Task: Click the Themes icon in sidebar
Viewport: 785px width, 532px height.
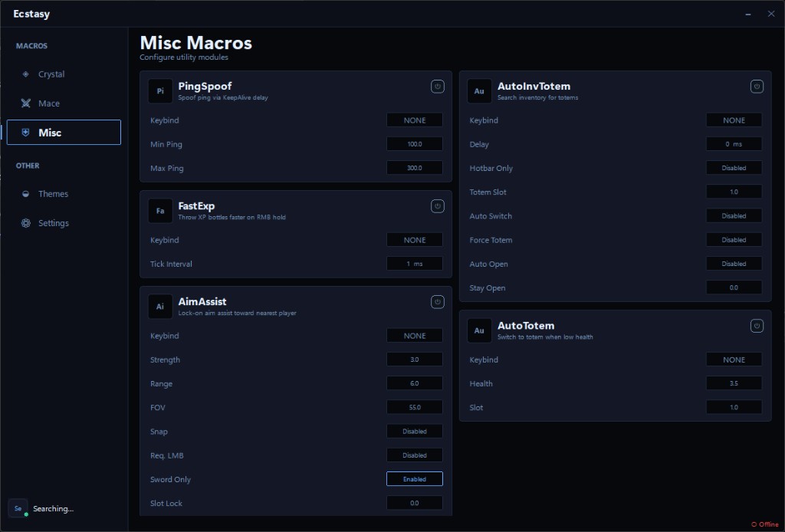Action: (25, 194)
